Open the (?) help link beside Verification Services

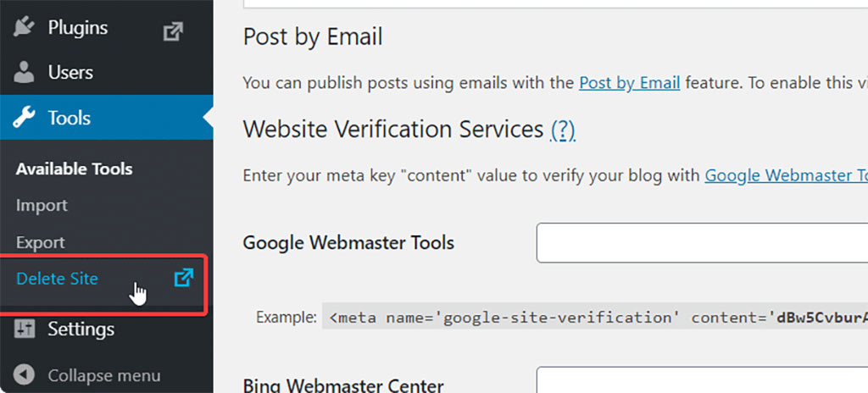[x=563, y=130]
